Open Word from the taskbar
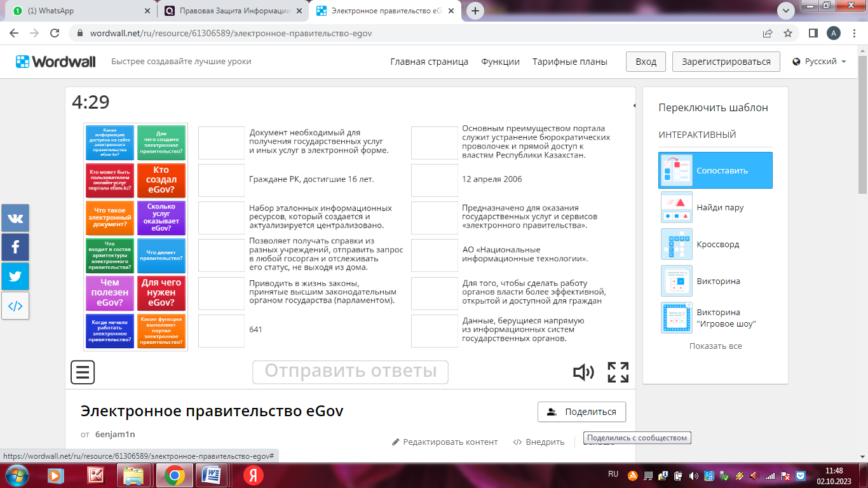Screen dimensions: 868x488 pyautogui.click(x=212, y=475)
